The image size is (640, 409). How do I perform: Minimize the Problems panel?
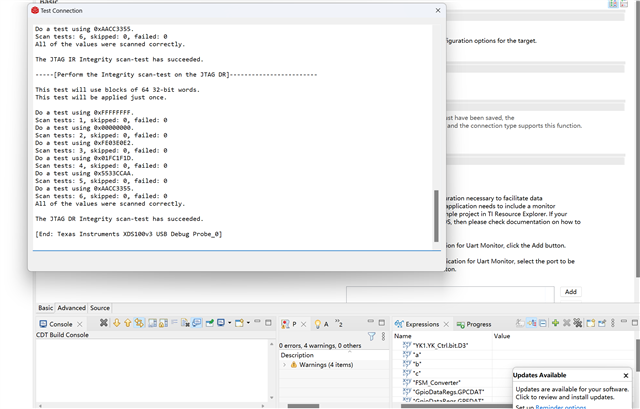pos(371,322)
